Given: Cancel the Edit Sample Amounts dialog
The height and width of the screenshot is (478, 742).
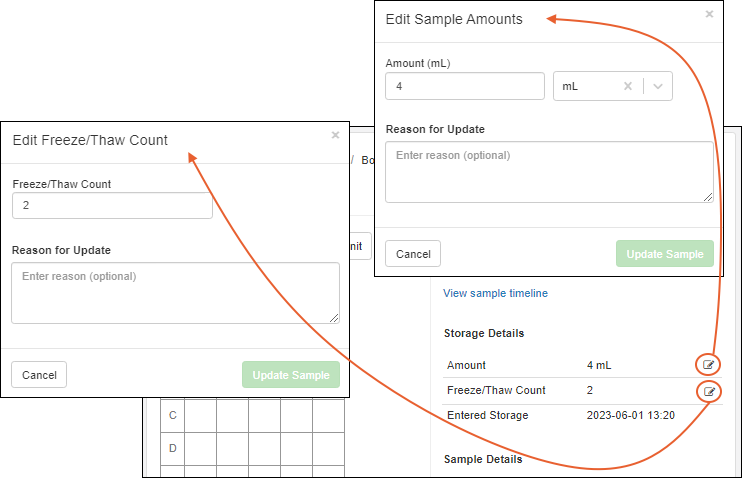Looking at the screenshot, I should [x=413, y=254].
